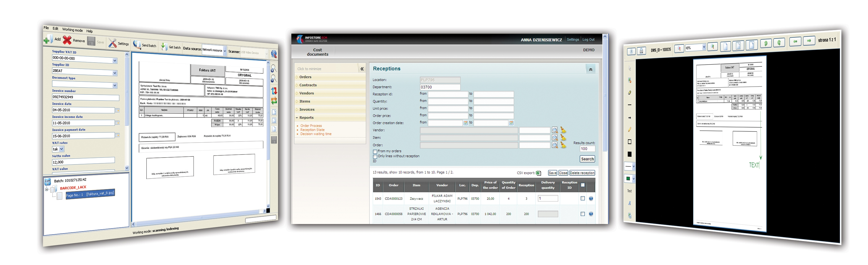Click the Save button above results table
The image size is (868, 265).
pyautogui.click(x=552, y=173)
